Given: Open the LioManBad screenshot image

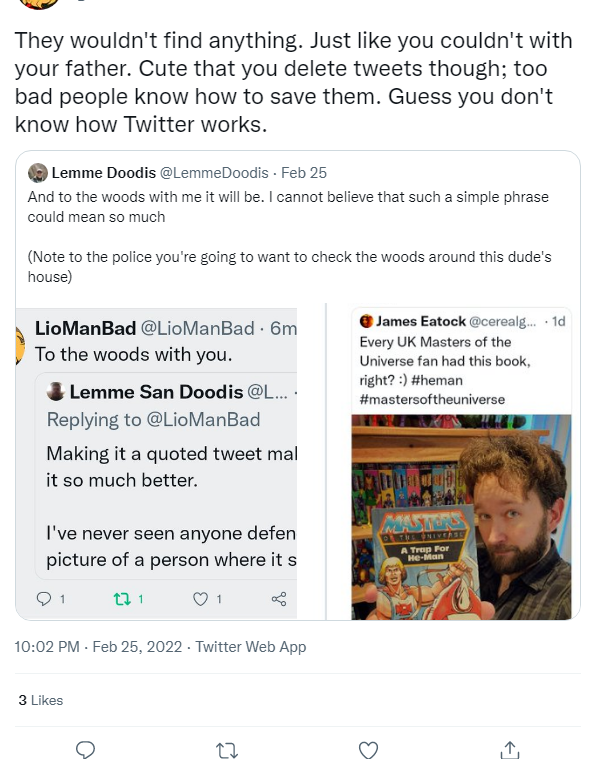Looking at the screenshot, I should click(156, 464).
